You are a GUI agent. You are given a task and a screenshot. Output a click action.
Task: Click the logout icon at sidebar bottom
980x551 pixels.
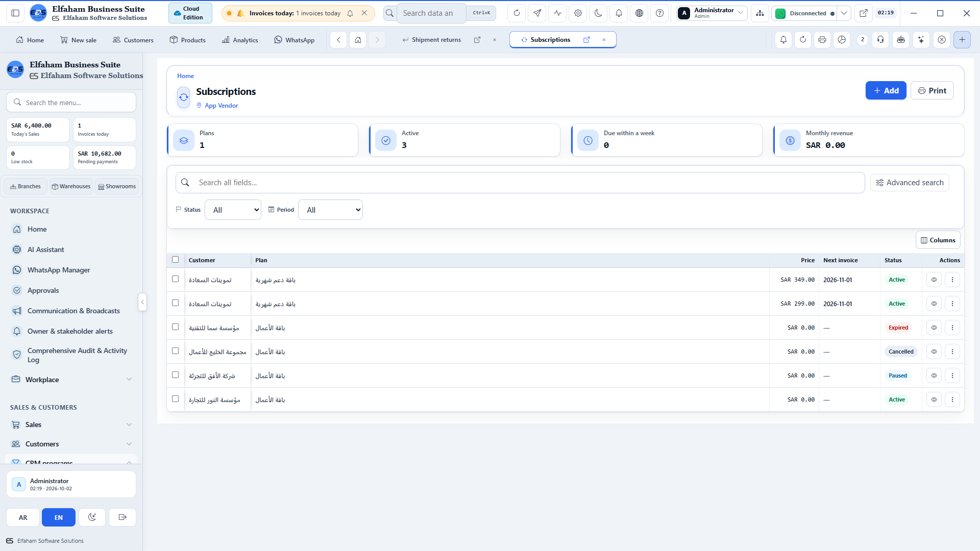point(122,517)
